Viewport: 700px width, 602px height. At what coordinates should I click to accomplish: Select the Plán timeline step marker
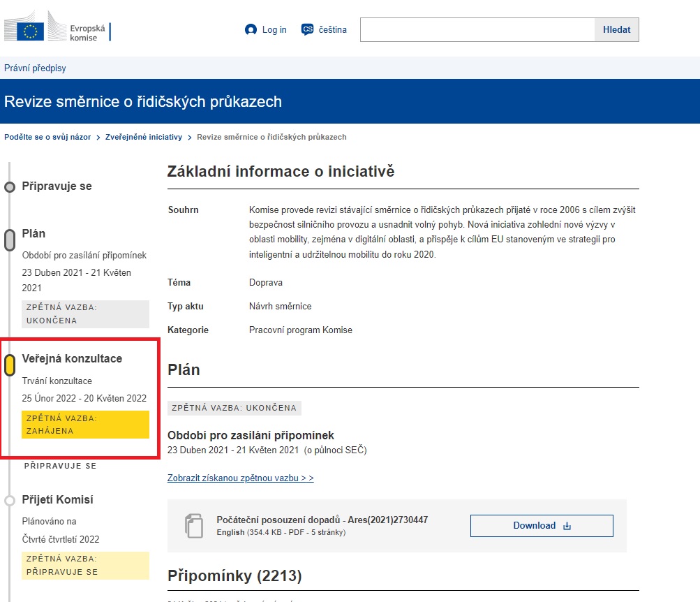[10, 240]
